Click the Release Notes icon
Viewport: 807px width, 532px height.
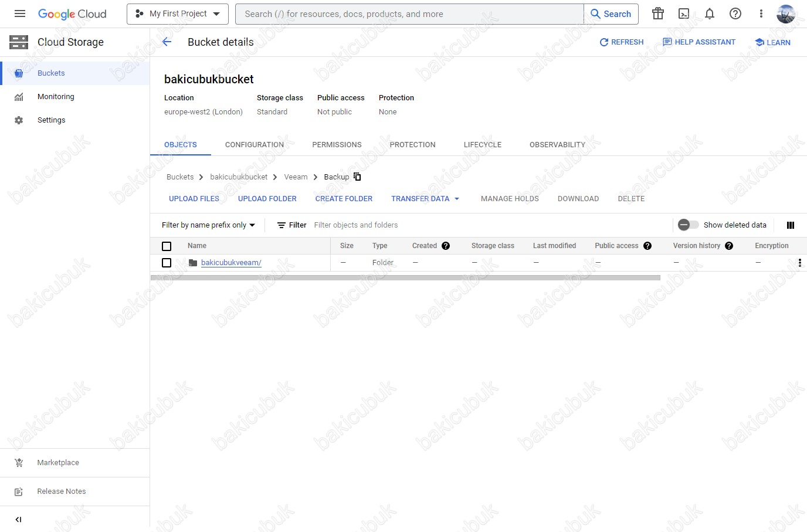point(19,492)
